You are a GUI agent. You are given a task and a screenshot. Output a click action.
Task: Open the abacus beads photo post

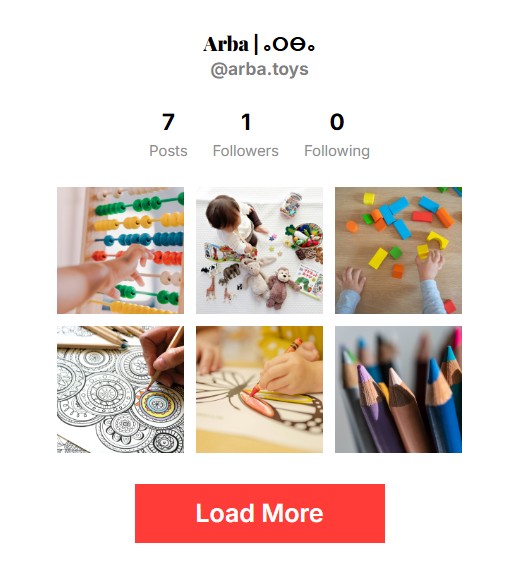click(x=120, y=250)
